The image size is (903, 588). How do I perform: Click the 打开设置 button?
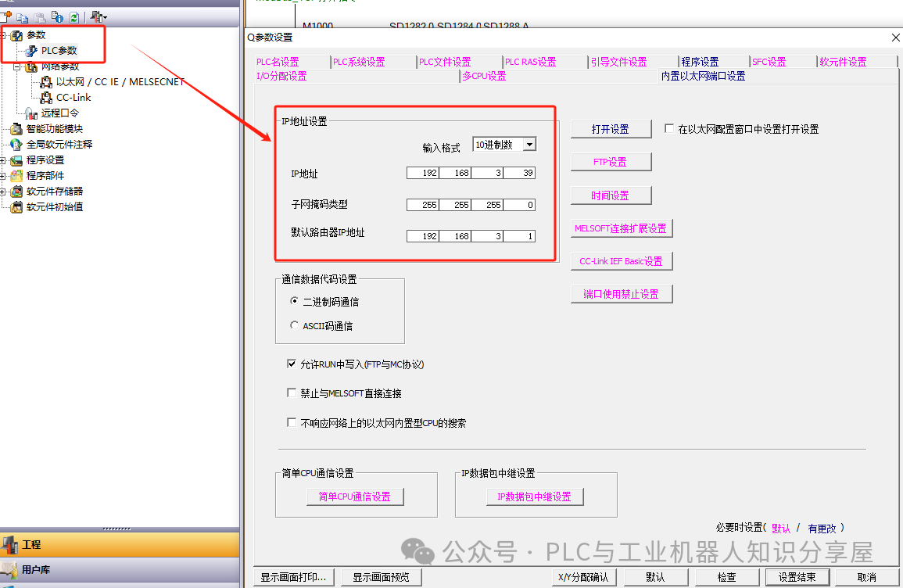611,129
